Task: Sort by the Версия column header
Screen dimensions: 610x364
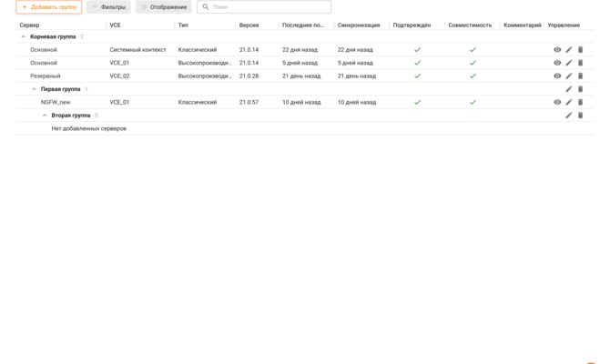Action: [249, 25]
